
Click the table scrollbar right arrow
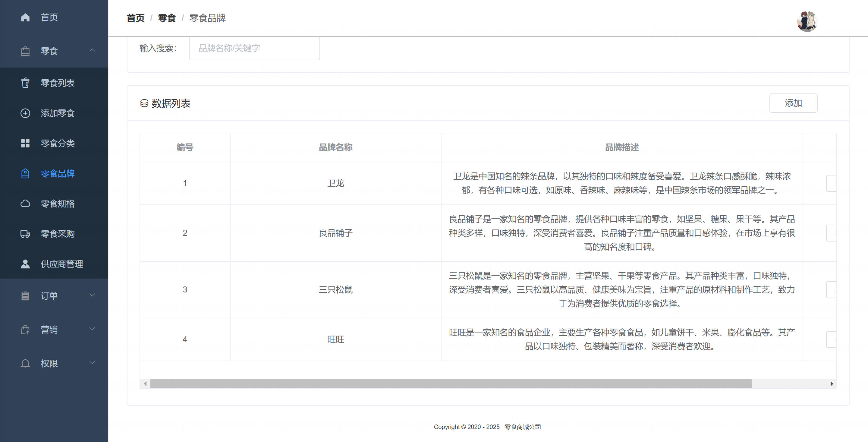pyautogui.click(x=832, y=384)
